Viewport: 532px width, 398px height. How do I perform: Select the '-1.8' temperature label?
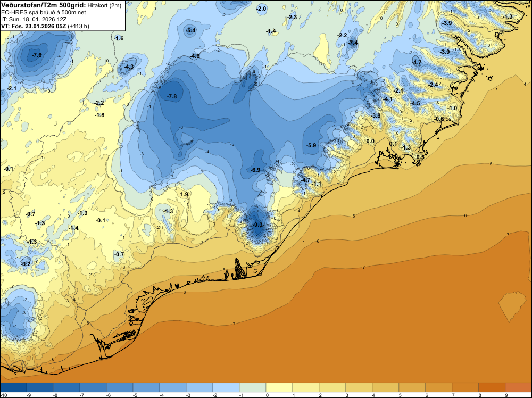pyautogui.click(x=99, y=115)
